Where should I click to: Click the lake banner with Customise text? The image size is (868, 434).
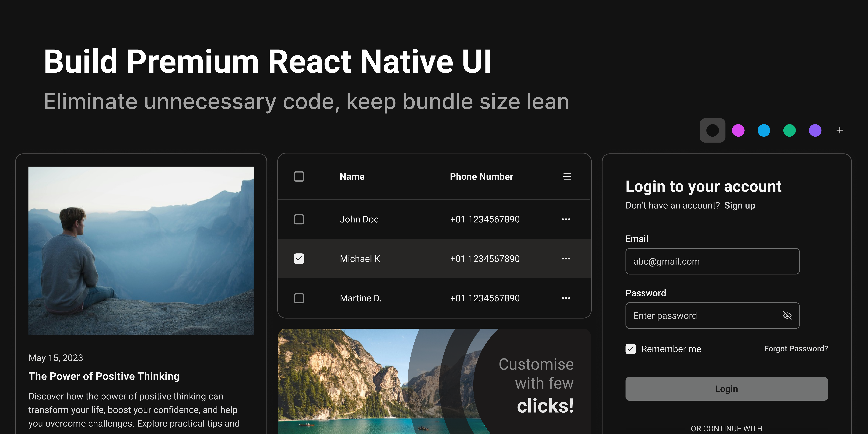click(x=434, y=381)
